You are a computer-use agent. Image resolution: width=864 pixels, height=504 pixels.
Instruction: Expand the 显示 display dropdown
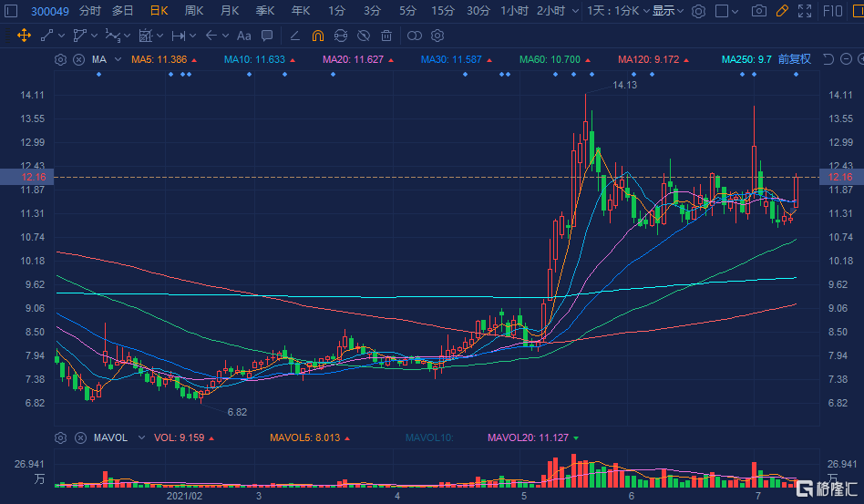[x=668, y=11]
